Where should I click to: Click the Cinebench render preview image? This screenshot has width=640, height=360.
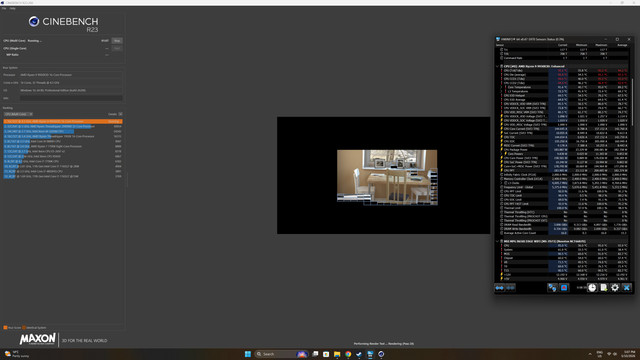tap(387, 177)
